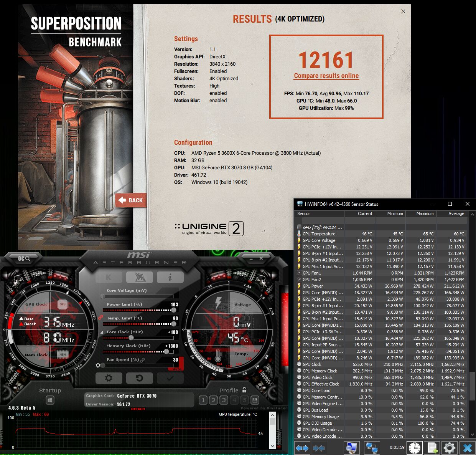Screen dimensions: 476x455
Task: Apply Afterburner settings with the checkmark
Action: [x=170, y=378]
